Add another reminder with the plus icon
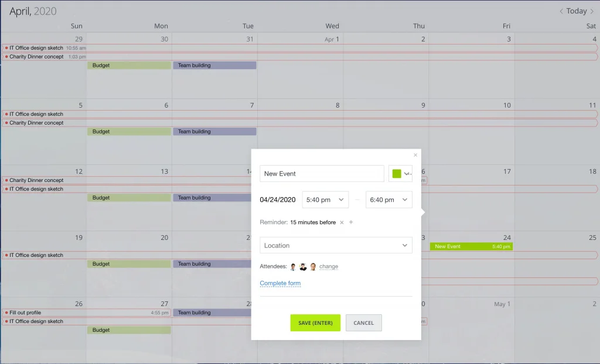 [x=351, y=222]
